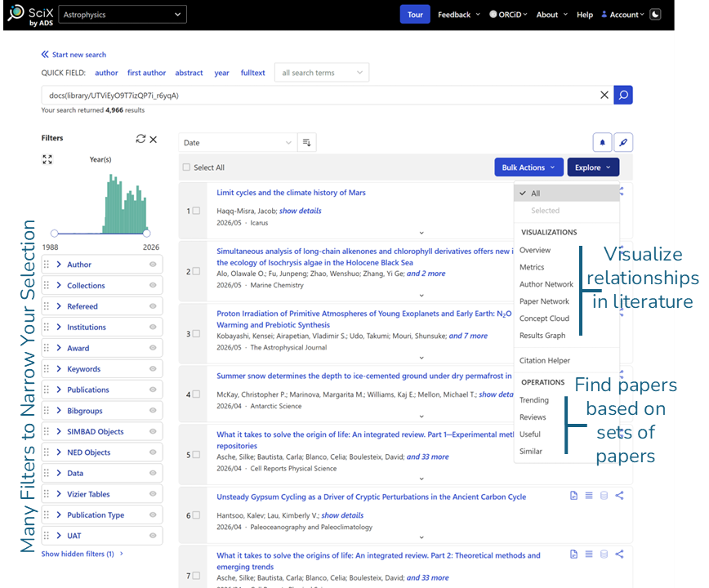Choose Author Network in Explore menu
The width and height of the screenshot is (709, 588).
point(546,284)
